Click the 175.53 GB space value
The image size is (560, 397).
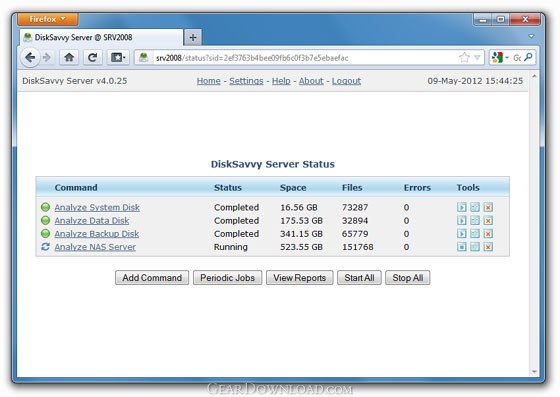tap(301, 221)
